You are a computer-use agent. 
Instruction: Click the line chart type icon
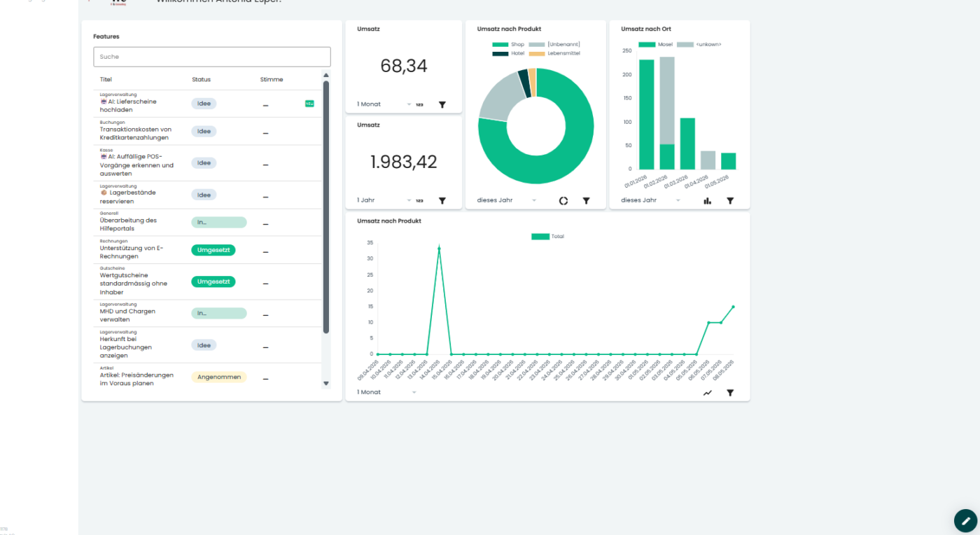708,393
